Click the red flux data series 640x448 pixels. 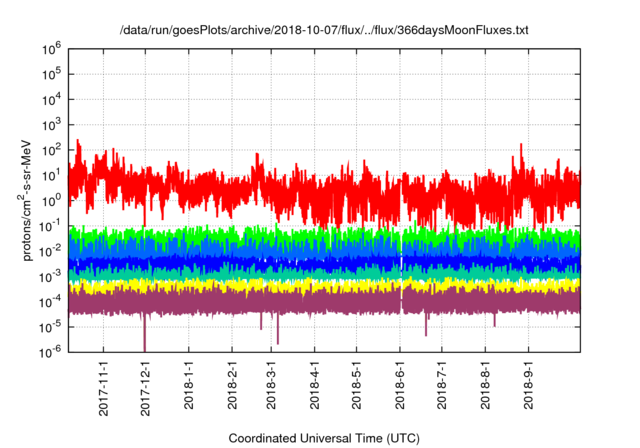click(324, 188)
